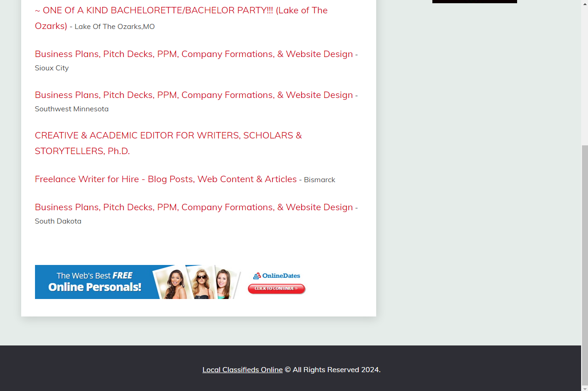Image resolution: width=588 pixels, height=391 pixels.
Task: Click the South Dakota location text
Action: 58,221
